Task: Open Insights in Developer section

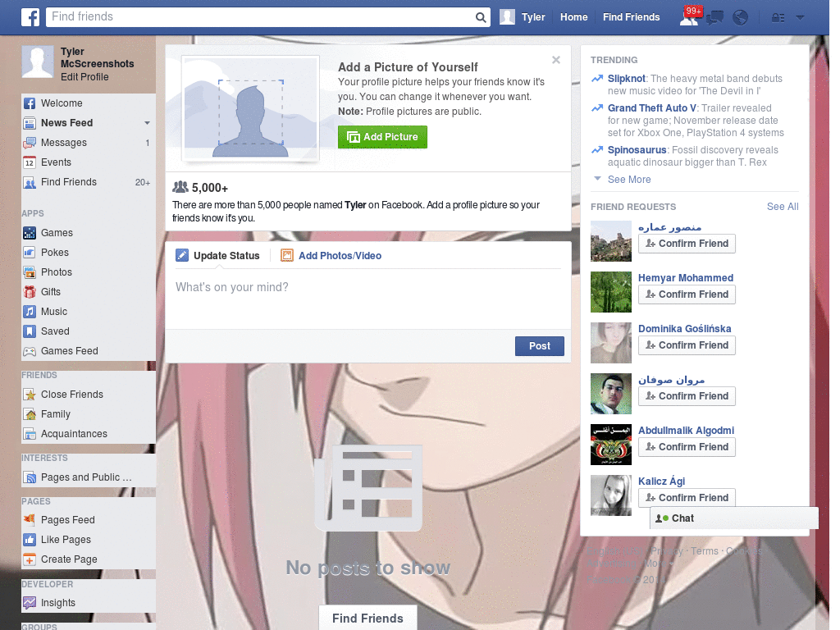Action: click(89, 603)
